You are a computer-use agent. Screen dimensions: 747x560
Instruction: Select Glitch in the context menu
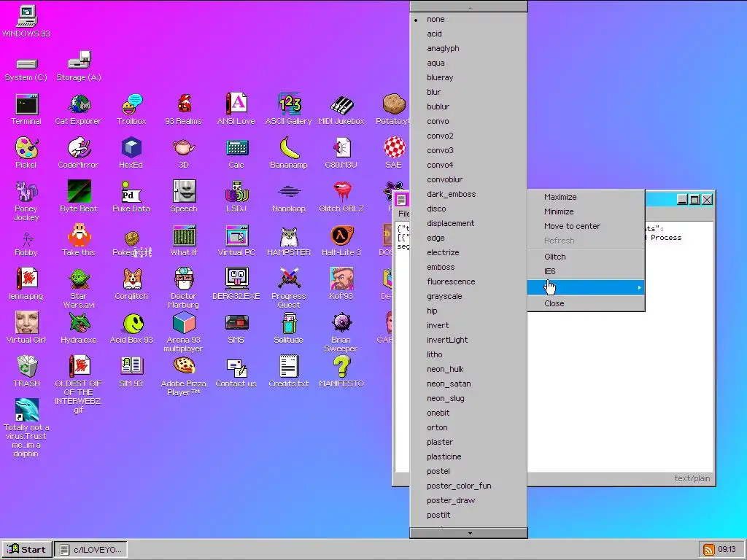[586, 257]
